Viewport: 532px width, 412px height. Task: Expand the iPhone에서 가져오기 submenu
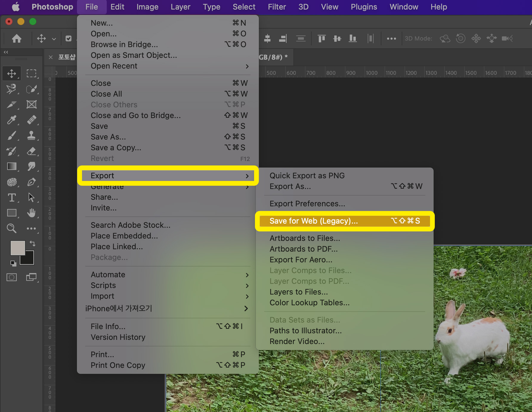tap(168, 308)
